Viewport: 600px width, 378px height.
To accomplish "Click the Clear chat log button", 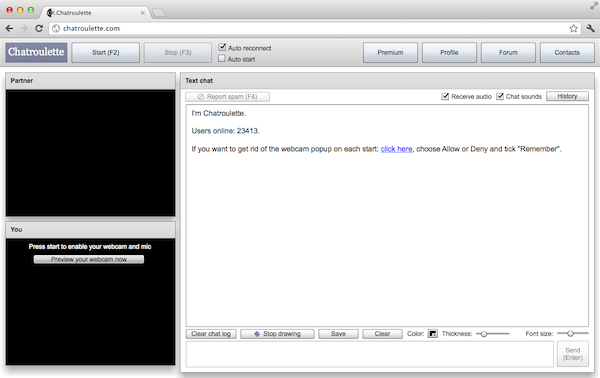I will (211, 334).
